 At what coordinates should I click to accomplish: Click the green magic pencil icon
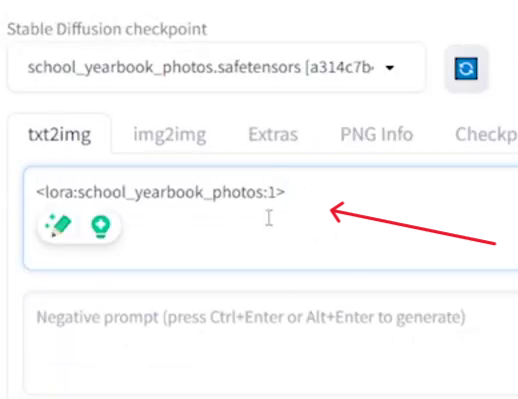coord(59,226)
